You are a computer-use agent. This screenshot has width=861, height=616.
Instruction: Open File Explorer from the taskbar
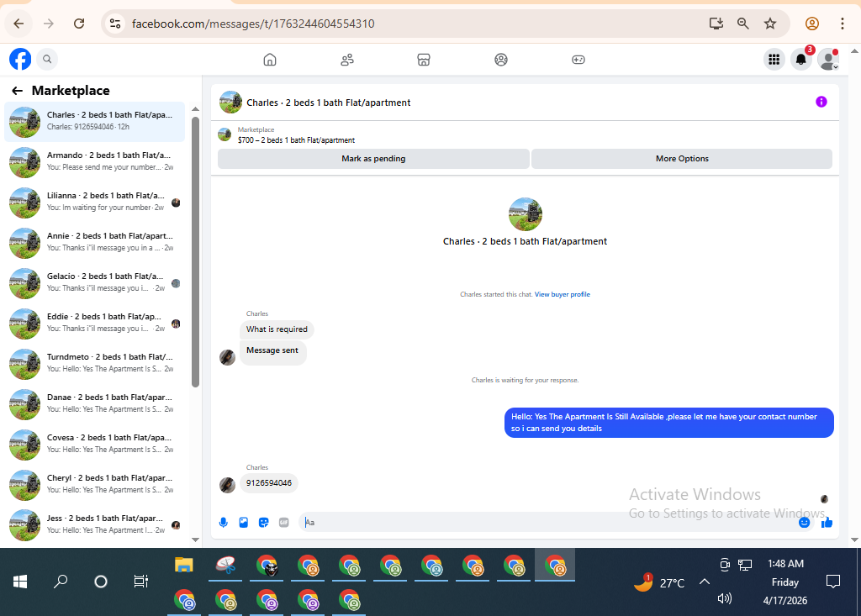(x=184, y=565)
